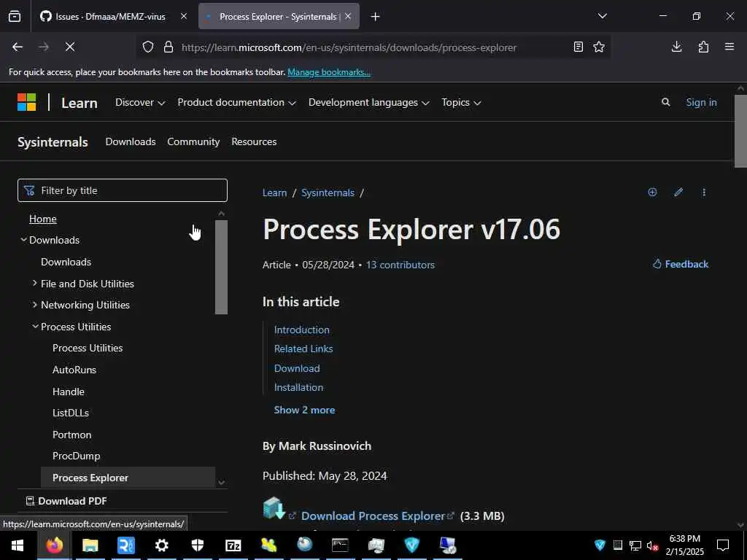Open the extensions puzzle icon

pos(703,47)
